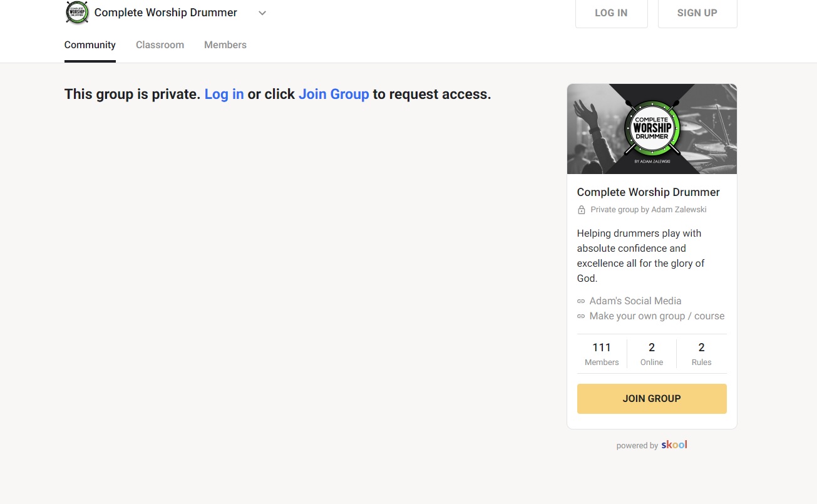Select the Complete Worship Drummer badge on the banner
817x504 pixels.
pyautogui.click(x=652, y=128)
